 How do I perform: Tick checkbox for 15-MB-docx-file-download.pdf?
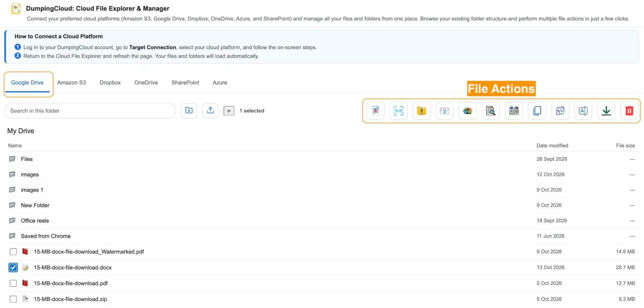[13, 283]
